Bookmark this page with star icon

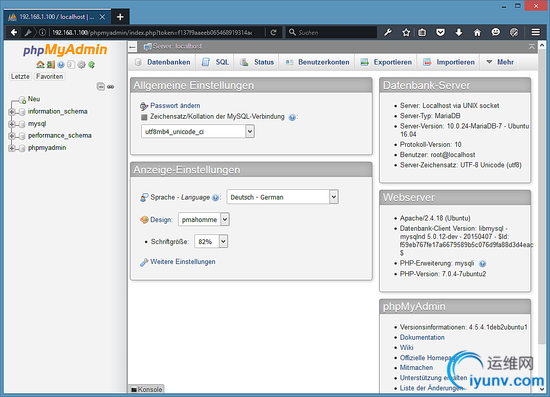coord(406,33)
